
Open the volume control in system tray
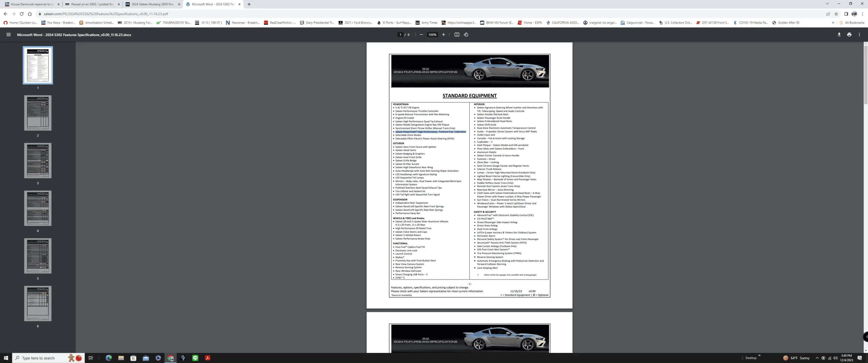(x=835, y=358)
